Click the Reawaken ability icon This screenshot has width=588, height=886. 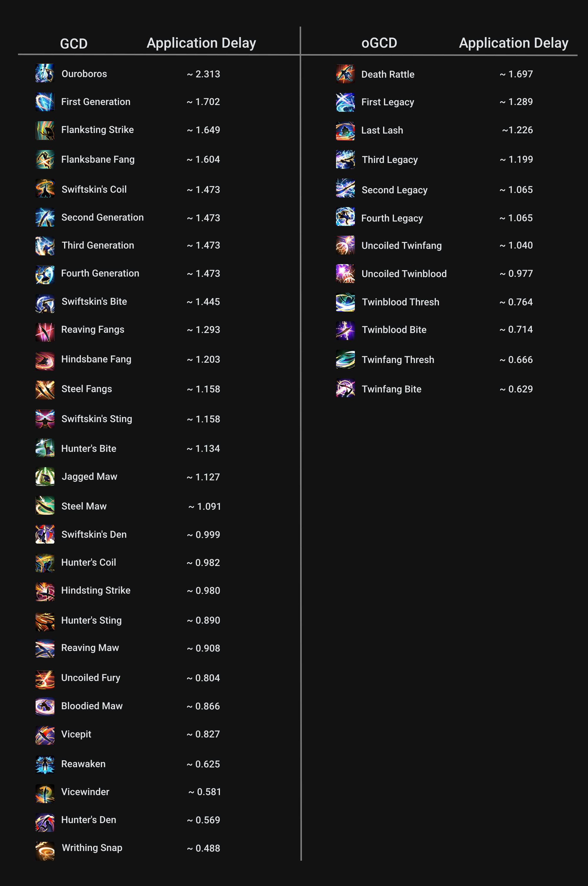tap(45, 765)
